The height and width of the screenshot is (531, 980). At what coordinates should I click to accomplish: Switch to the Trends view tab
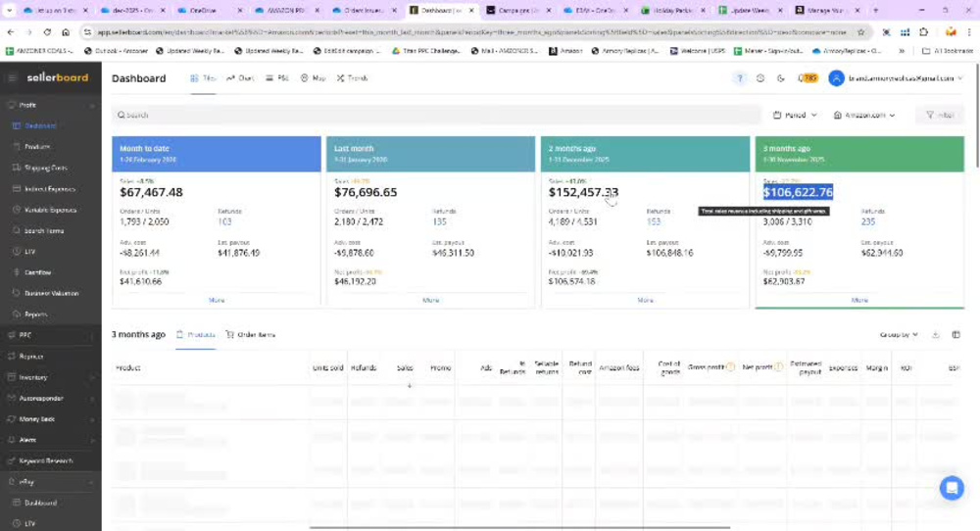tap(353, 78)
